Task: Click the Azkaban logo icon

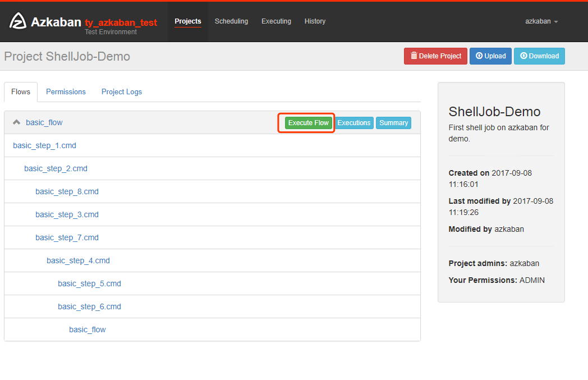Action: click(x=17, y=21)
